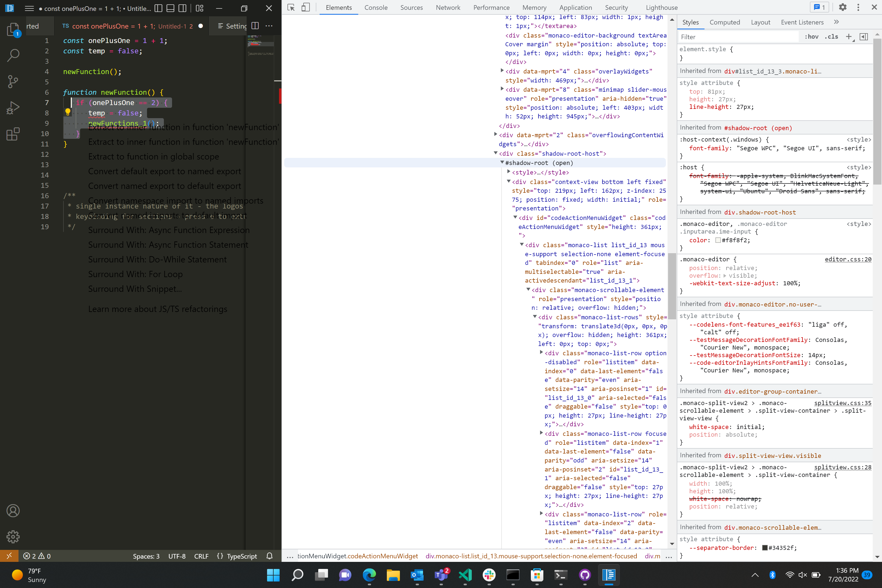Image resolution: width=882 pixels, height=588 pixels.
Task: Open Source Control view
Action: point(13,81)
